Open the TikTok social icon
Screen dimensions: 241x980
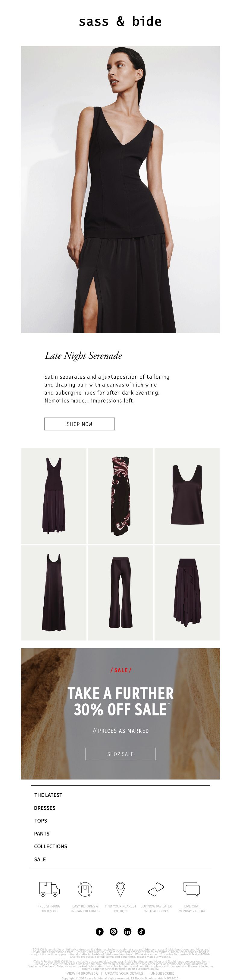coord(141,931)
